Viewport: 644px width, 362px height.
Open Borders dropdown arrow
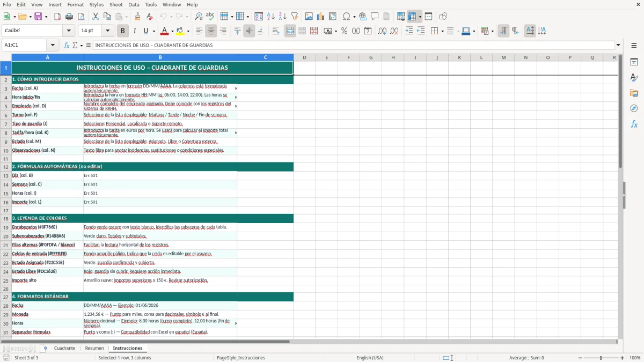[x=442, y=31]
